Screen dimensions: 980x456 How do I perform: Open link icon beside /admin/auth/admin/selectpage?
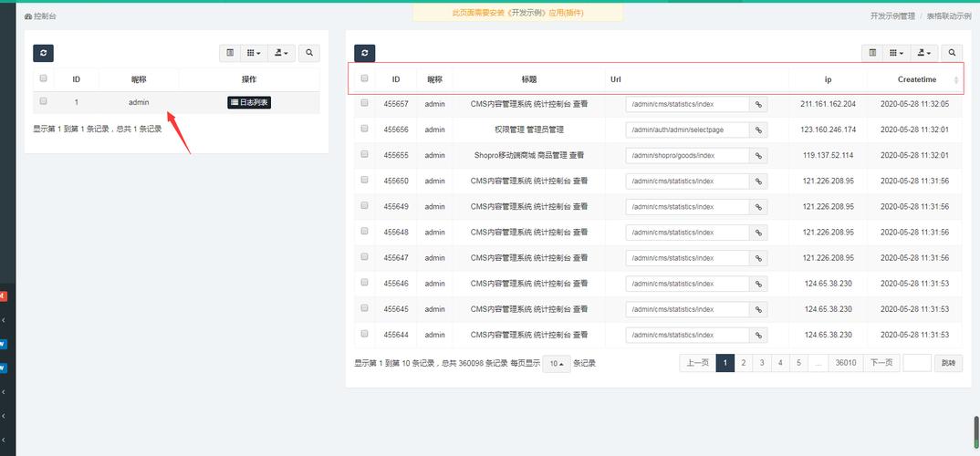pos(758,130)
